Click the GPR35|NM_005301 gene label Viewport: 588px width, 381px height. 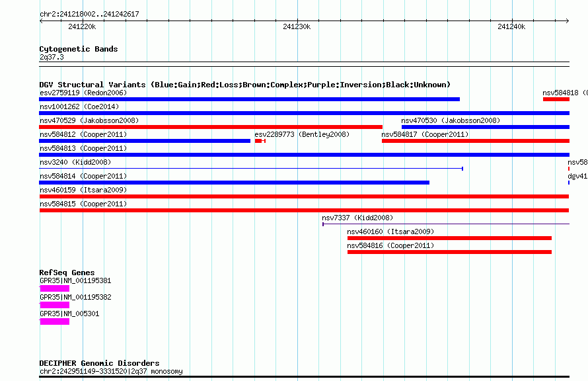[x=69, y=314]
